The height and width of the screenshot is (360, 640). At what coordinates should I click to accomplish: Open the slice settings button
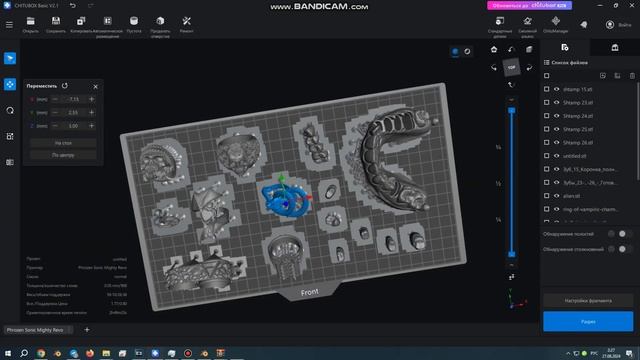(588, 301)
